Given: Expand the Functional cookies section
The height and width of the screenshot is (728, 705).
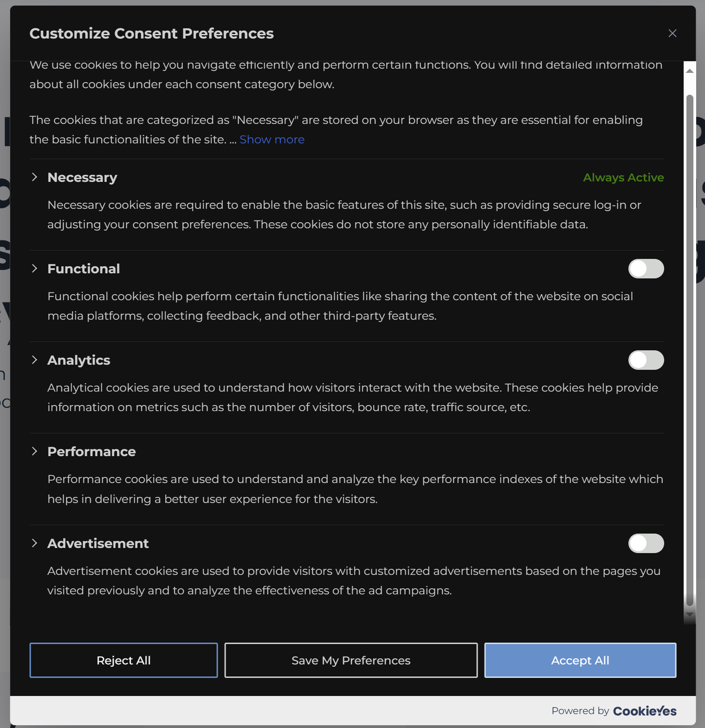Looking at the screenshot, I should tap(35, 268).
